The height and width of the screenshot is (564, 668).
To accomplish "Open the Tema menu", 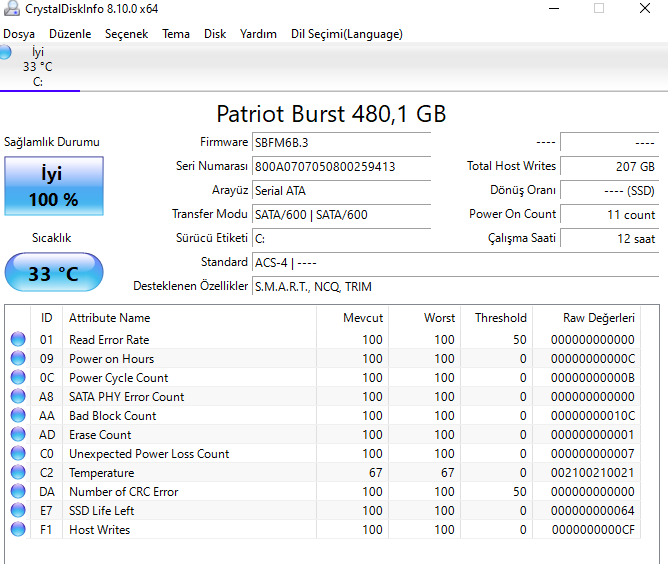I will pos(176,34).
